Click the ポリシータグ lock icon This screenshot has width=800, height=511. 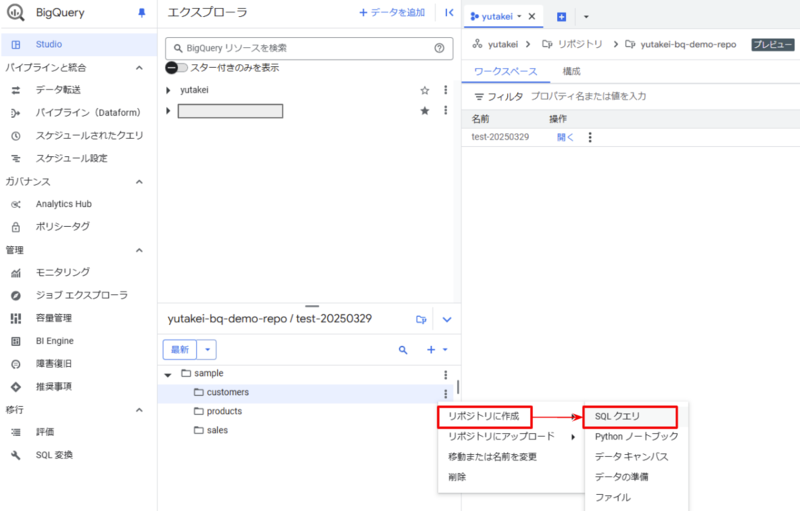click(16, 227)
